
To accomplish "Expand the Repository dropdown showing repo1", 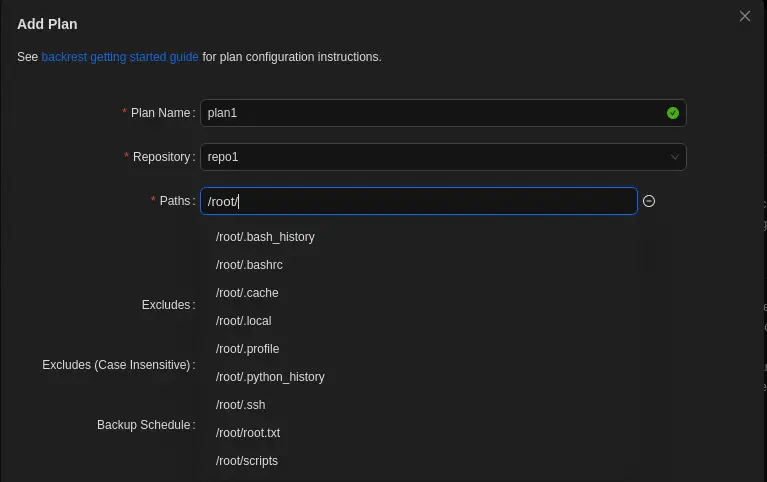I will tap(443, 157).
